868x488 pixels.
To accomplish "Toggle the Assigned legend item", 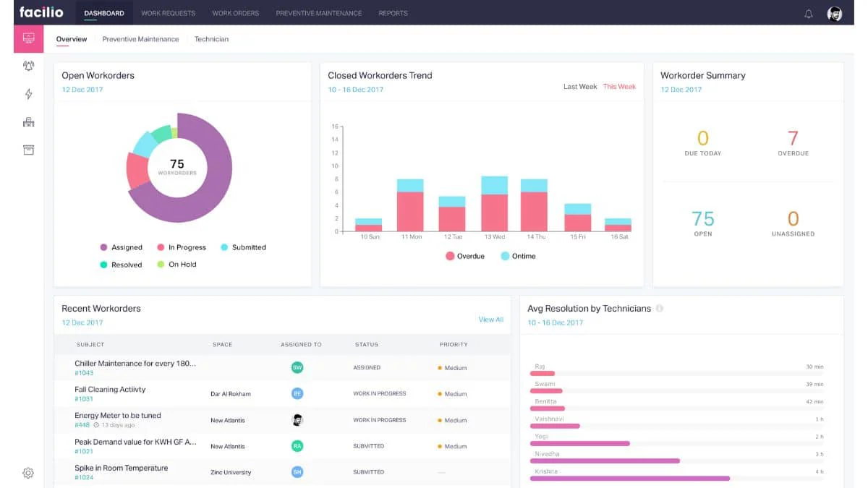I will point(121,247).
